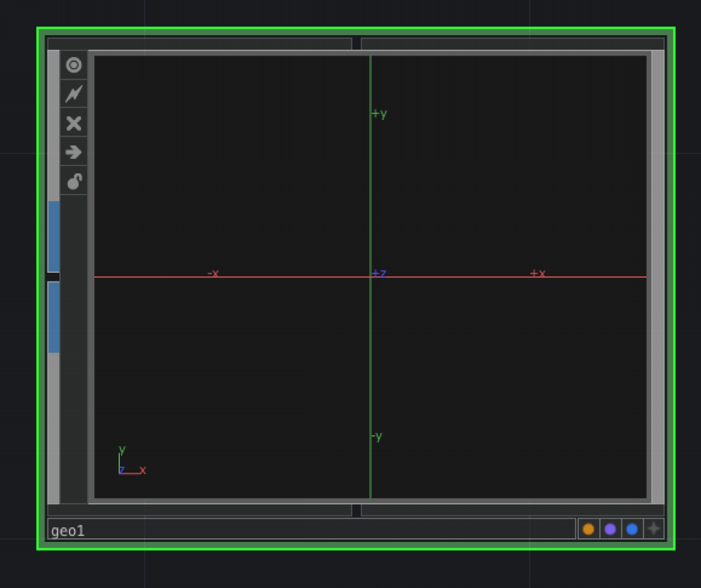Image resolution: width=701 pixels, height=588 pixels.
Task: Select the geo1 node name field
Action: (x=311, y=529)
